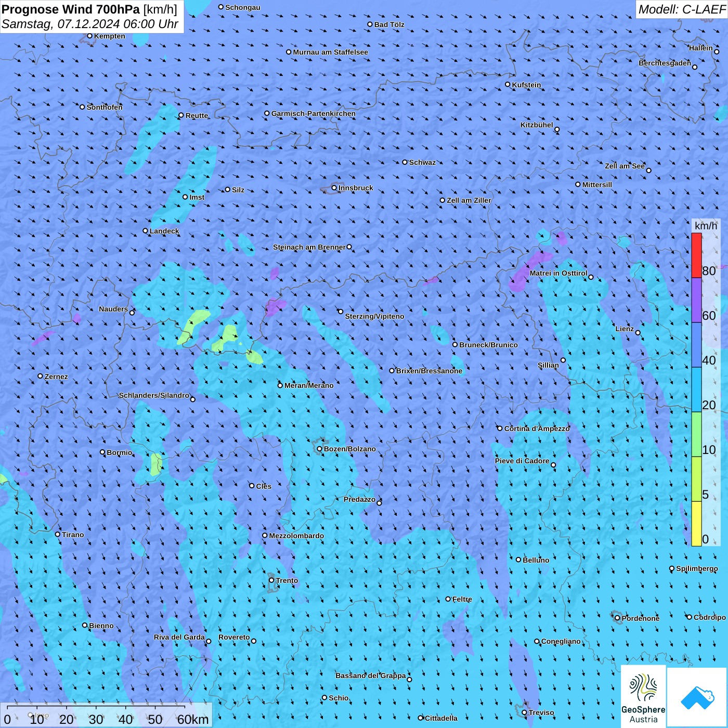This screenshot has width=728, height=728.
Task: Click the Mittersill label
Action: pyautogui.click(x=597, y=185)
